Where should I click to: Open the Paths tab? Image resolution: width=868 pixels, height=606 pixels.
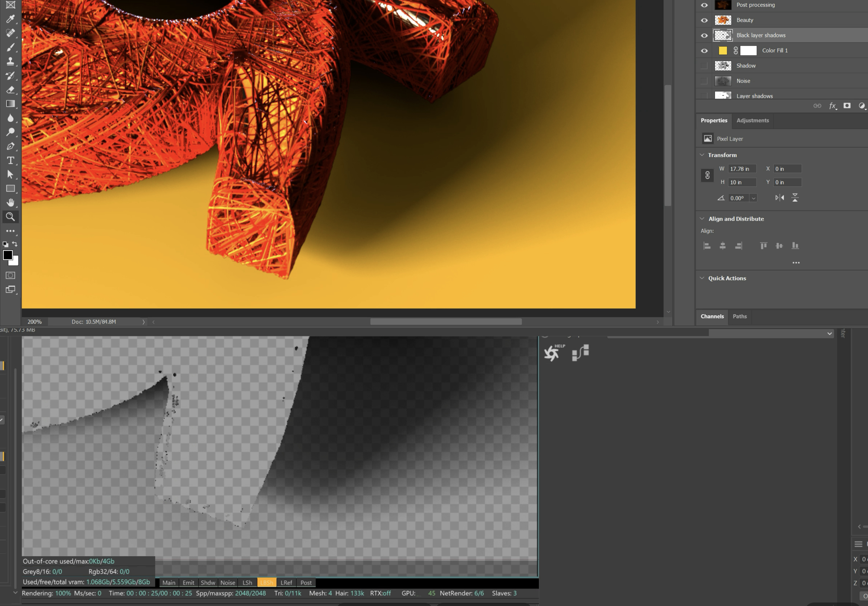coord(739,317)
